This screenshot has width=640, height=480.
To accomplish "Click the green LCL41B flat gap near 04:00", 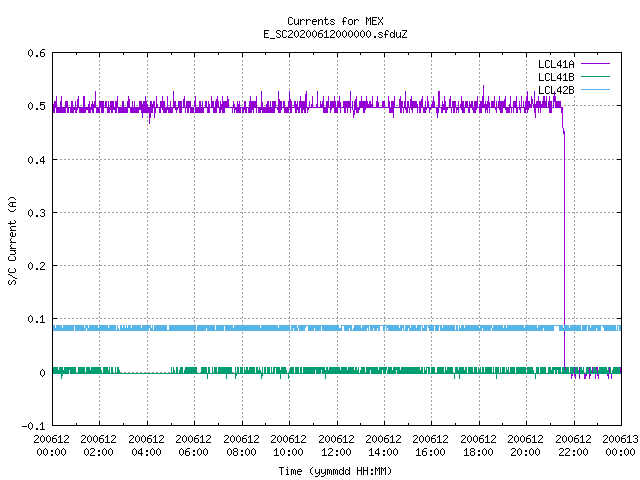I will (x=145, y=372).
